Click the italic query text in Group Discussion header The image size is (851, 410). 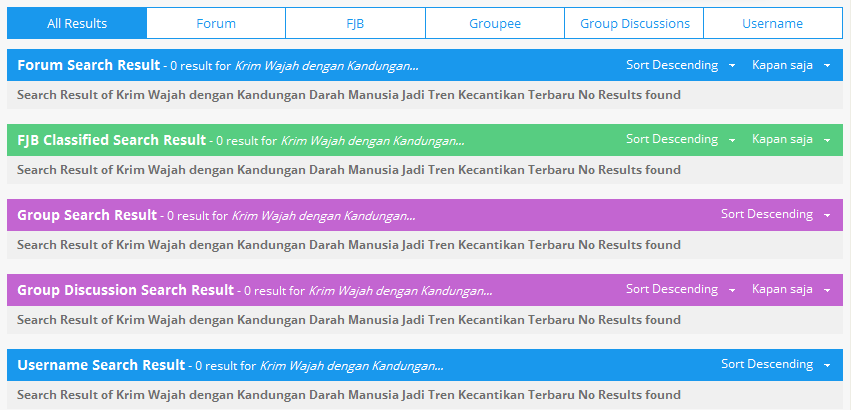401,291
